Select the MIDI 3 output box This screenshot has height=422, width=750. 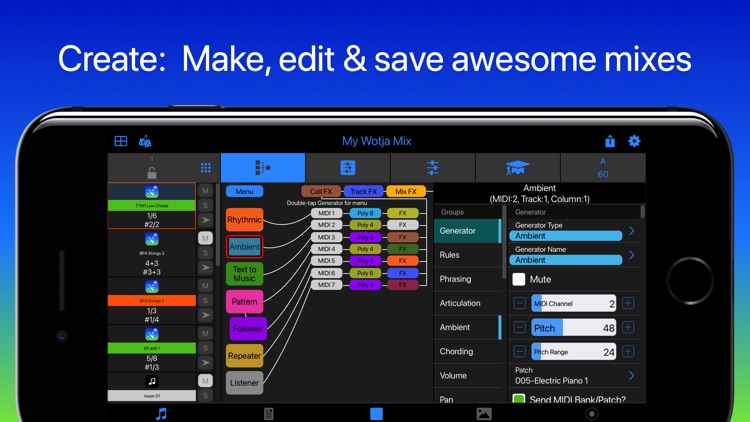click(x=327, y=237)
